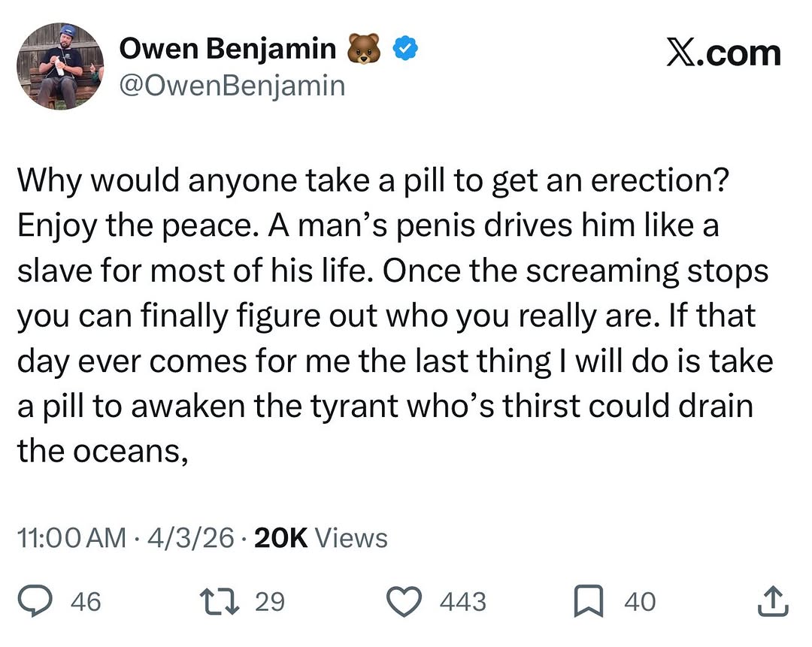This screenshot has height=647, width=812.
Task: Click the bear emoji beside the name
Action: pos(363,50)
